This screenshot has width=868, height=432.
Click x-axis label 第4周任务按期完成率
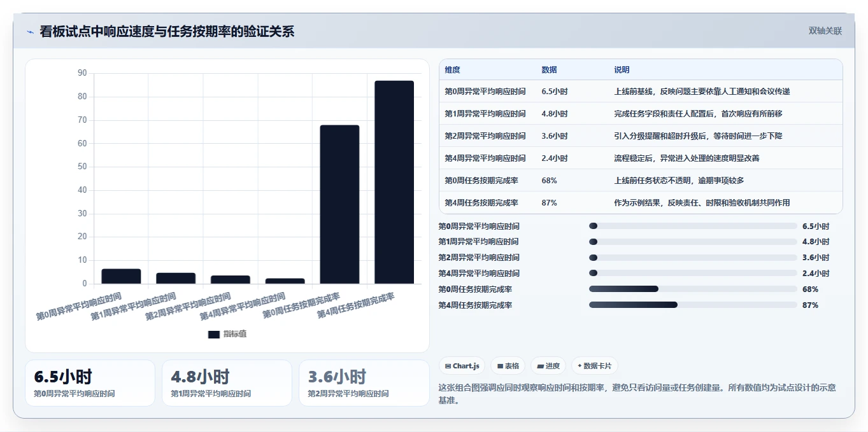tap(356, 306)
